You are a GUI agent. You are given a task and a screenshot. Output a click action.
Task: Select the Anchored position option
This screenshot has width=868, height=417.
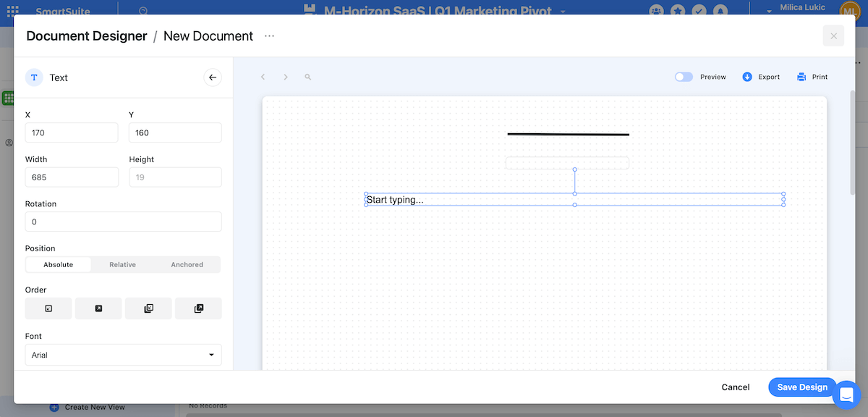187,264
